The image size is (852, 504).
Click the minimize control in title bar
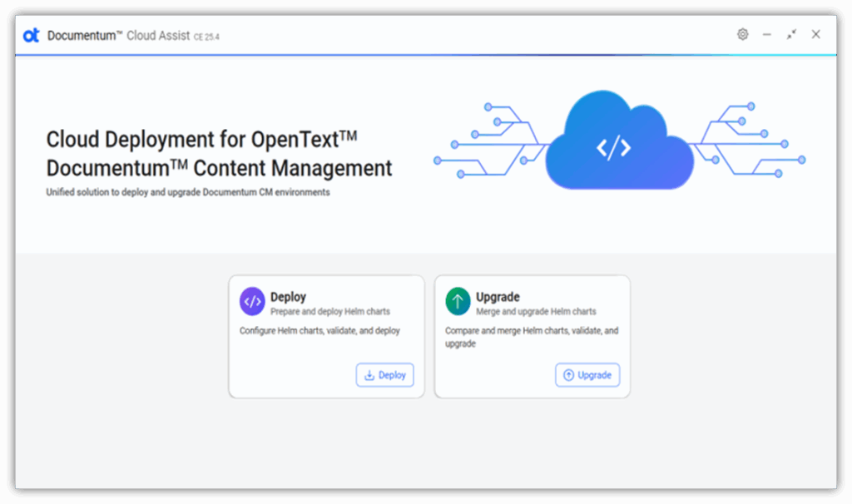(x=766, y=34)
